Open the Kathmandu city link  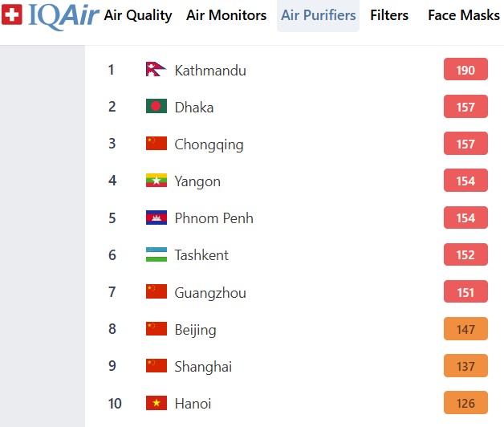210,71
